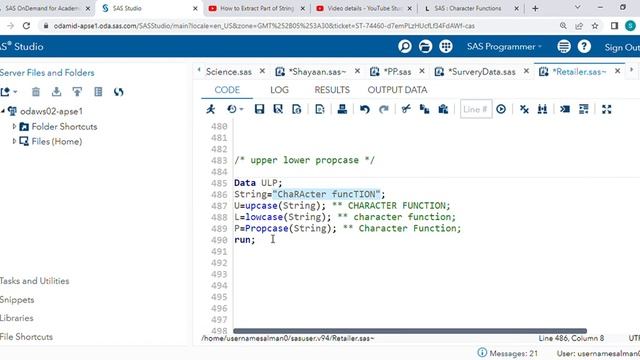The height and width of the screenshot is (360, 640).
Task: Open the RESULTS tab
Action: tap(332, 90)
